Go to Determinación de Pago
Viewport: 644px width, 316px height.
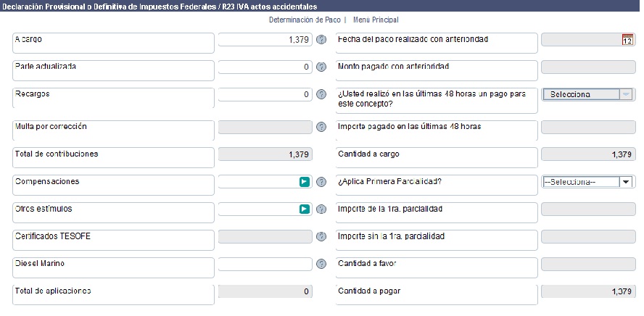click(305, 20)
